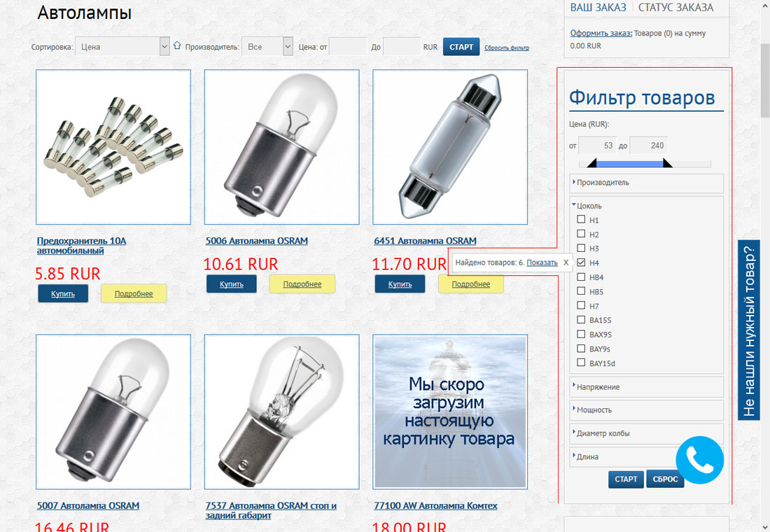
Task: Open the Сортировка dropdown showing Цена
Action: [122, 47]
